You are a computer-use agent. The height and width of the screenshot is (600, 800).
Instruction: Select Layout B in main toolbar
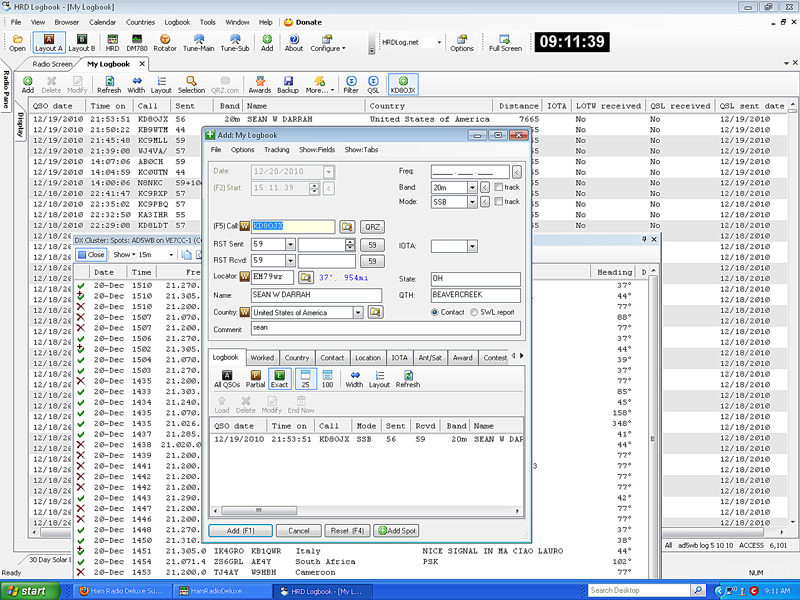click(x=82, y=43)
